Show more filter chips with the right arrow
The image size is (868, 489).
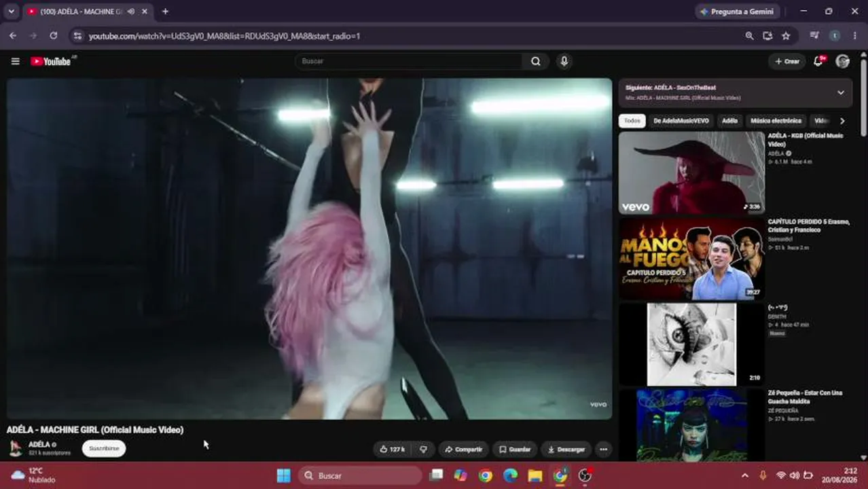point(842,121)
